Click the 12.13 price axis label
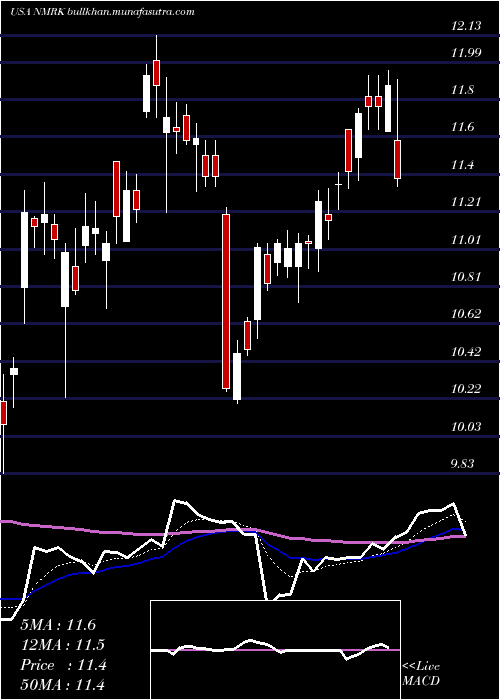Image resolution: width=500 pixels, height=700 pixels. pos(466,26)
